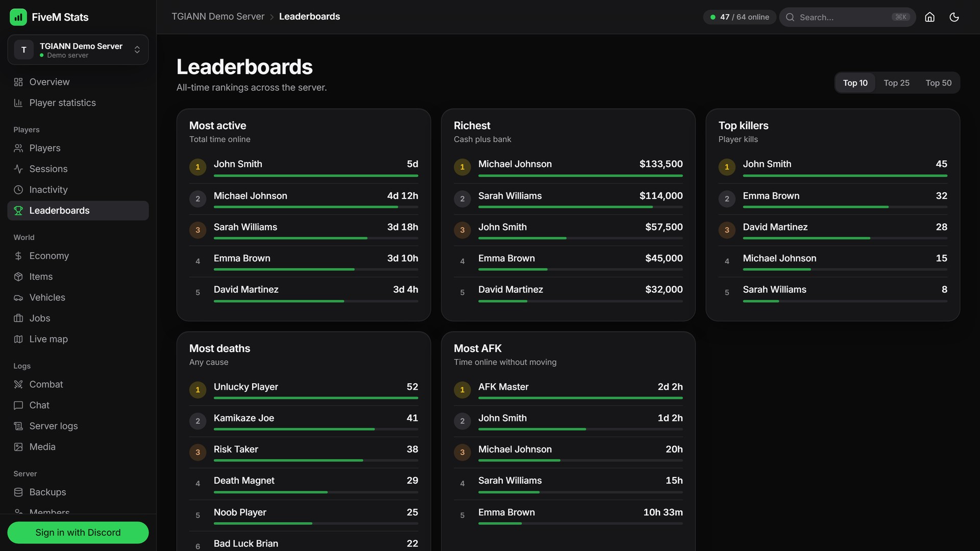Image resolution: width=980 pixels, height=551 pixels.
Task: Click the Most AFK card title
Action: point(477,348)
